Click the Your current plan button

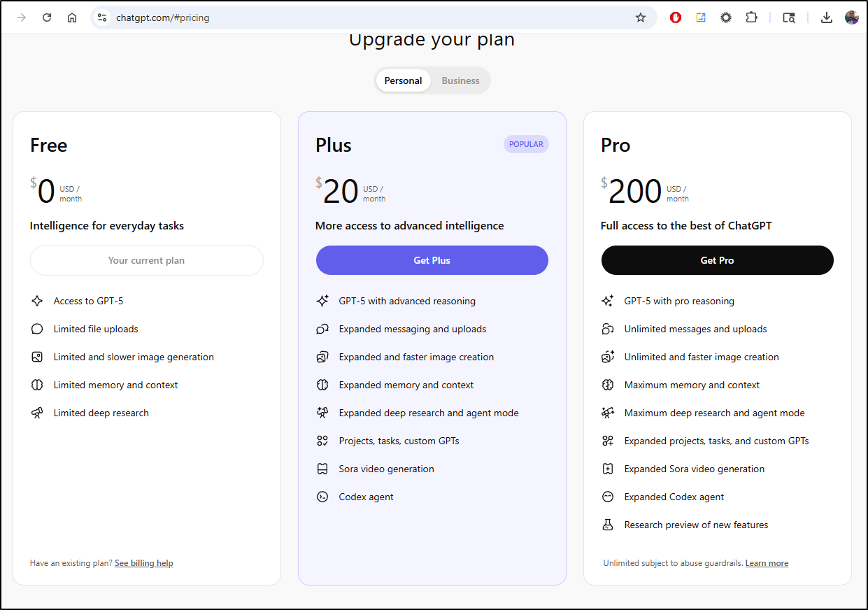click(147, 260)
